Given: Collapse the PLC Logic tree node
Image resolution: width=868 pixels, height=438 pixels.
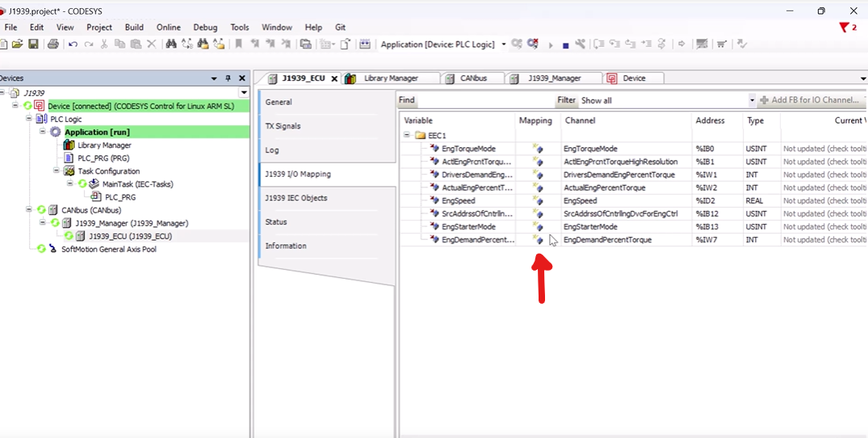Looking at the screenshot, I should [x=29, y=119].
